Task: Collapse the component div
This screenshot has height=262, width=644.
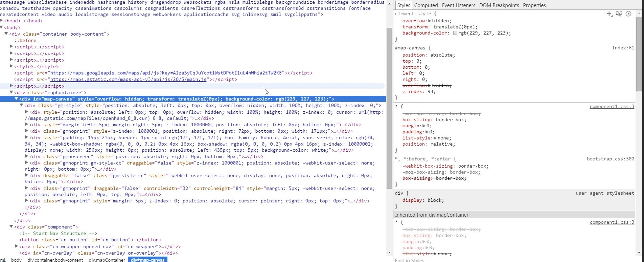Action: 11,227
